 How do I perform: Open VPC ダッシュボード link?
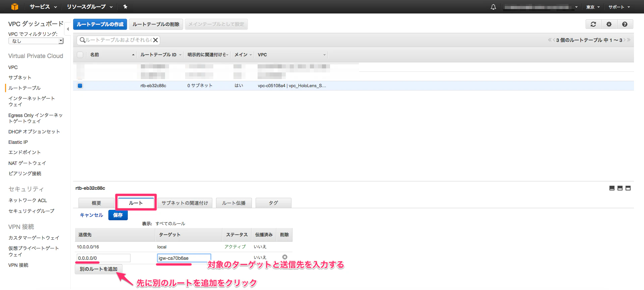(x=36, y=24)
